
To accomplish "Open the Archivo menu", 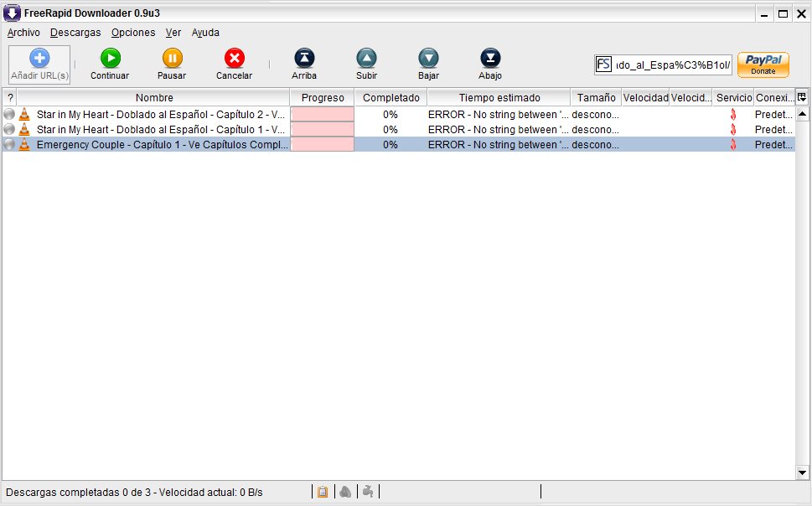I will click(x=23, y=33).
